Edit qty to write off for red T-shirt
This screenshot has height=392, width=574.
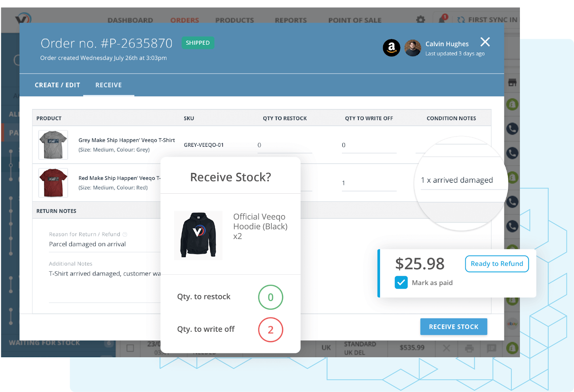369,183
